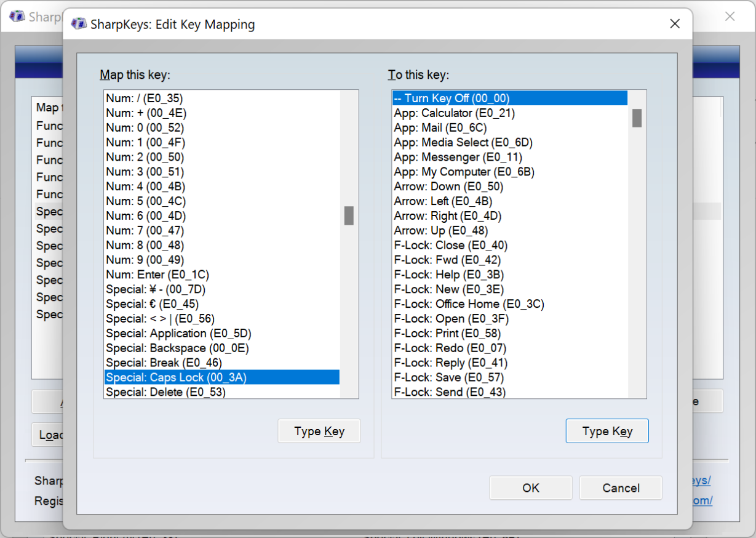Select 'Special: Caps Lock (00_3A)' in left list

(176, 377)
